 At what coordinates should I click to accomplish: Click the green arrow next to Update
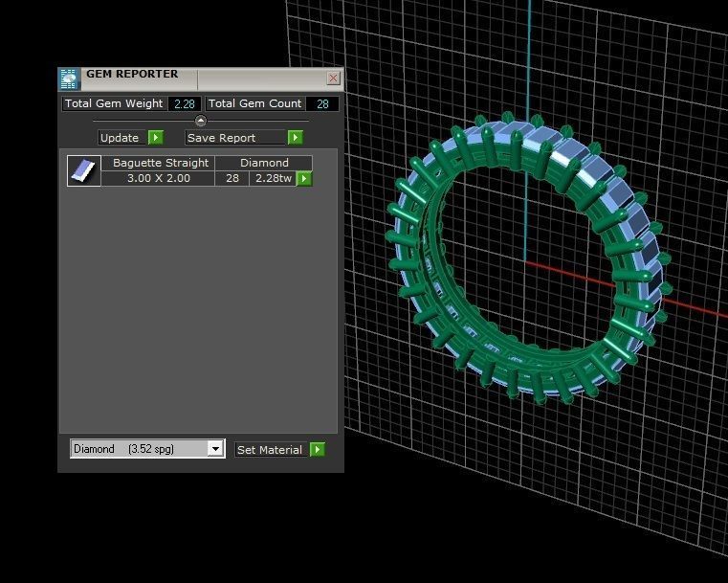pyautogui.click(x=156, y=138)
